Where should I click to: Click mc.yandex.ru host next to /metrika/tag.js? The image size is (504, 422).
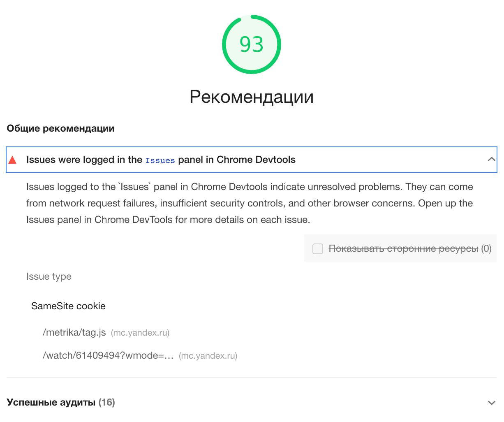point(140,333)
